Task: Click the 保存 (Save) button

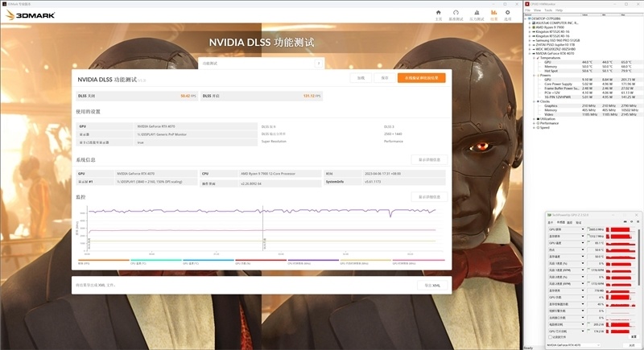Action: (385, 78)
